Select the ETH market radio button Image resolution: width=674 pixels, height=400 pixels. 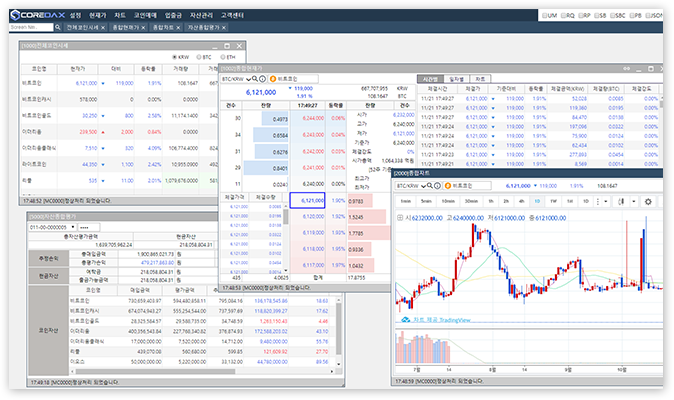click(223, 58)
